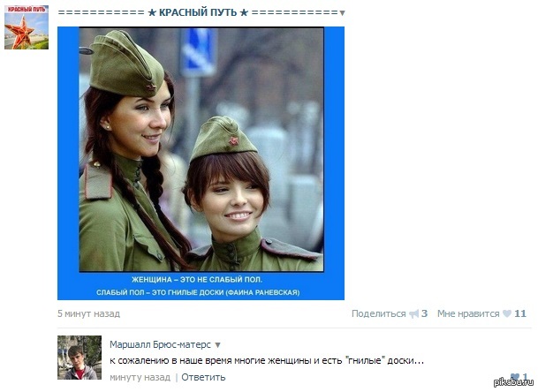Viewport: 538px width, 392px height.
Task: View the share count 3
Action: click(x=424, y=313)
